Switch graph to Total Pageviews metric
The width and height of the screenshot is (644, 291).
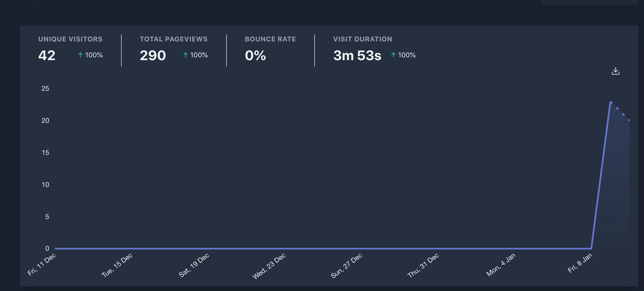(x=174, y=39)
